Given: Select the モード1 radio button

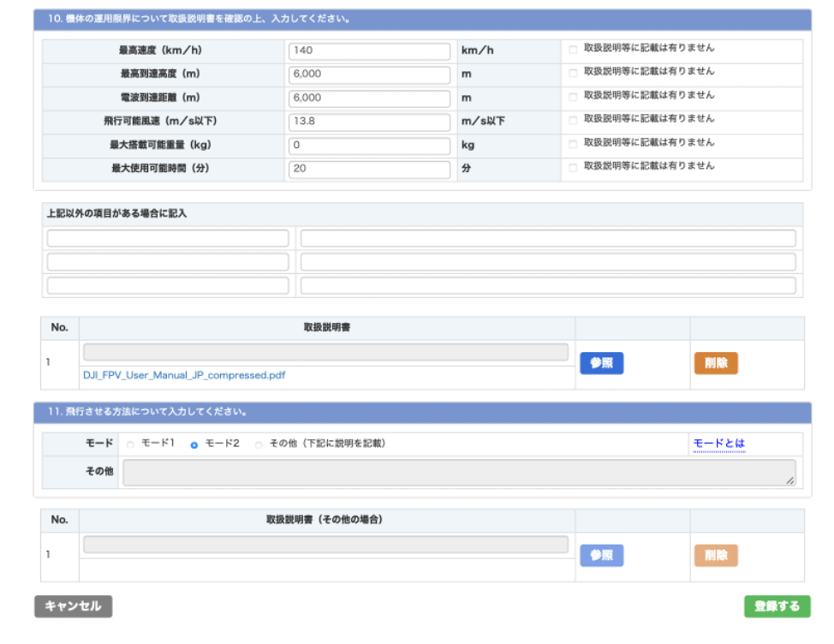Looking at the screenshot, I should click(x=131, y=445).
